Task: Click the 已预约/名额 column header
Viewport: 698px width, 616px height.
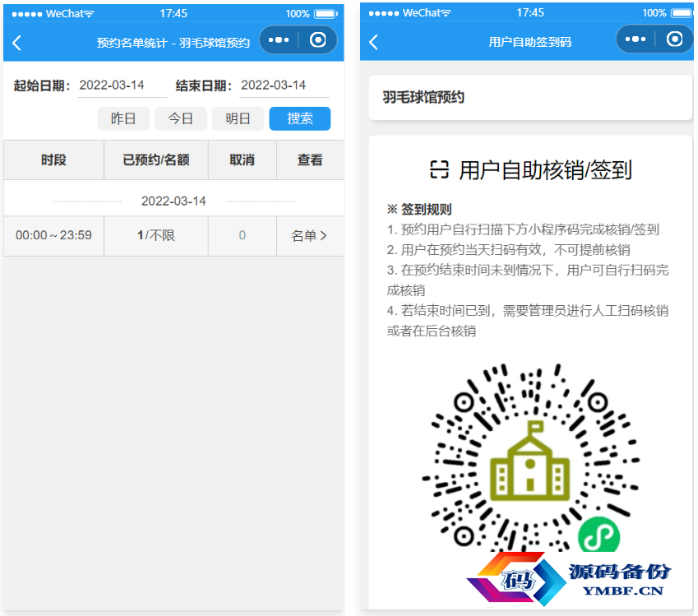Action: [x=156, y=160]
